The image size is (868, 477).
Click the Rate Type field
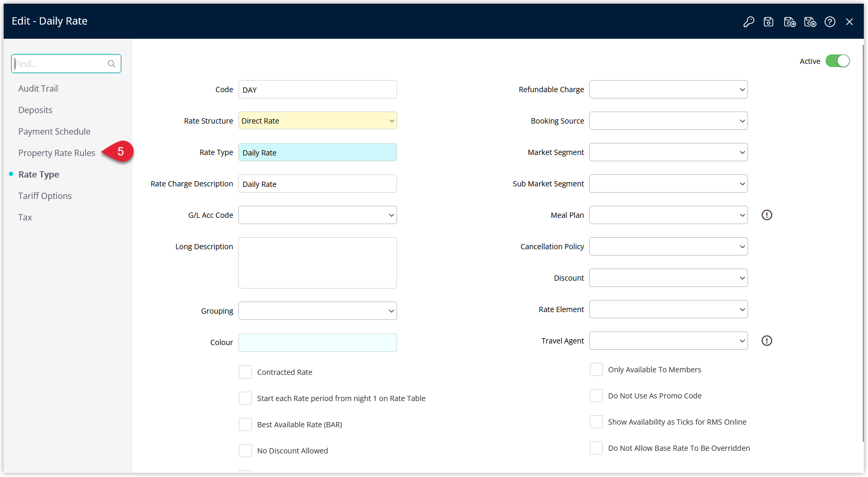click(x=317, y=152)
